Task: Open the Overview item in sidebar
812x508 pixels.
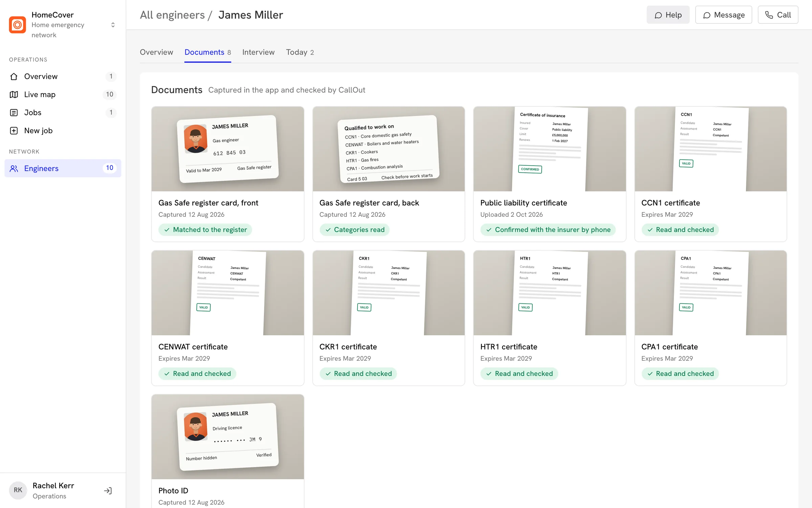Action: pyautogui.click(x=63, y=77)
